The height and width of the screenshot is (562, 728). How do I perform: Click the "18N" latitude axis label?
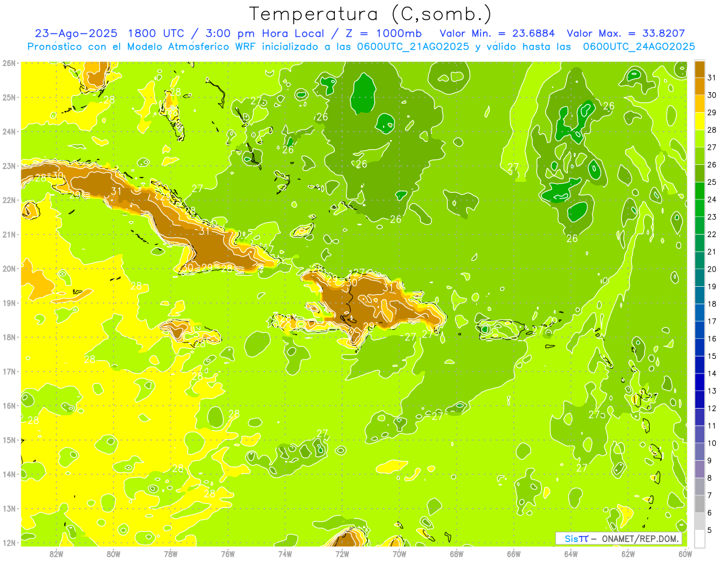tap(9, 337)
